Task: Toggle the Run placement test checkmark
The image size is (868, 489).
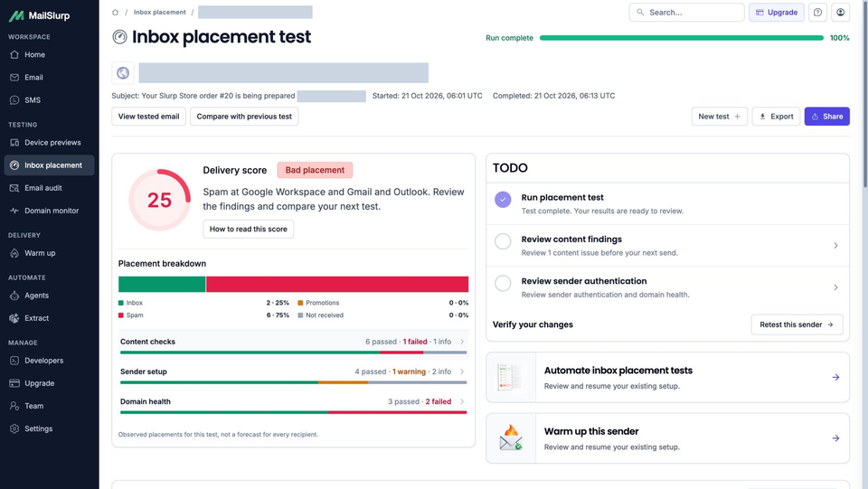Action: pos(503,200)
